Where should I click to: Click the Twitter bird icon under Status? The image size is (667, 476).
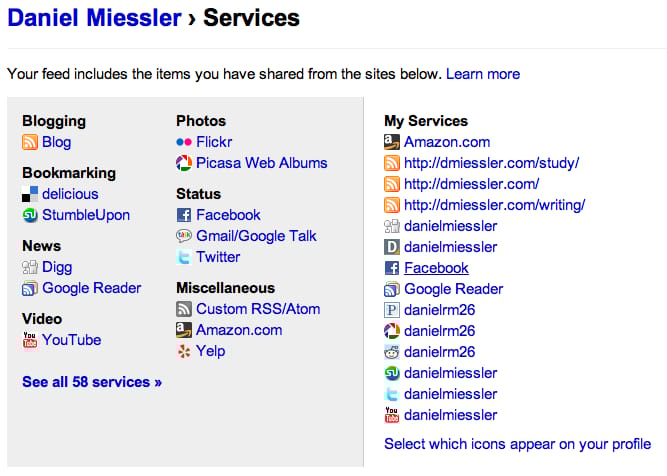(184, 257)
